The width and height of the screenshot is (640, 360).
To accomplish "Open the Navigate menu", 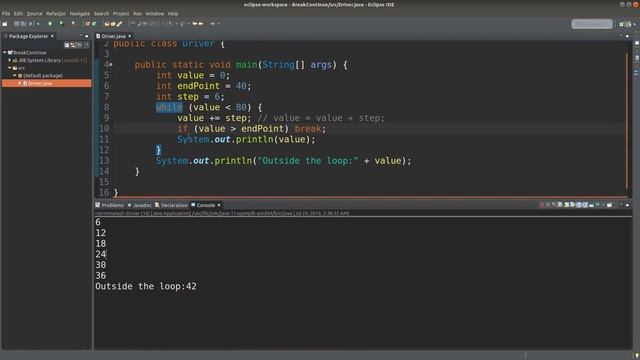I will (x=80, y=13).
